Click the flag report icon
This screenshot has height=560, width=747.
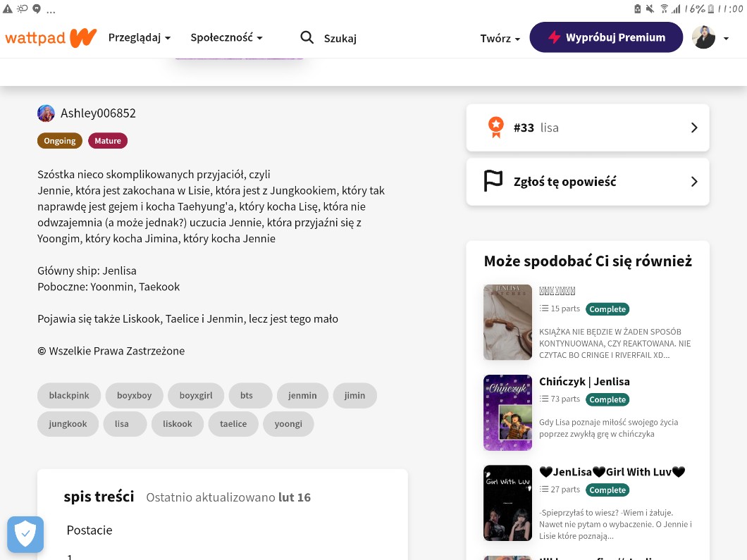pyautogui.click(x=493, y=182)
